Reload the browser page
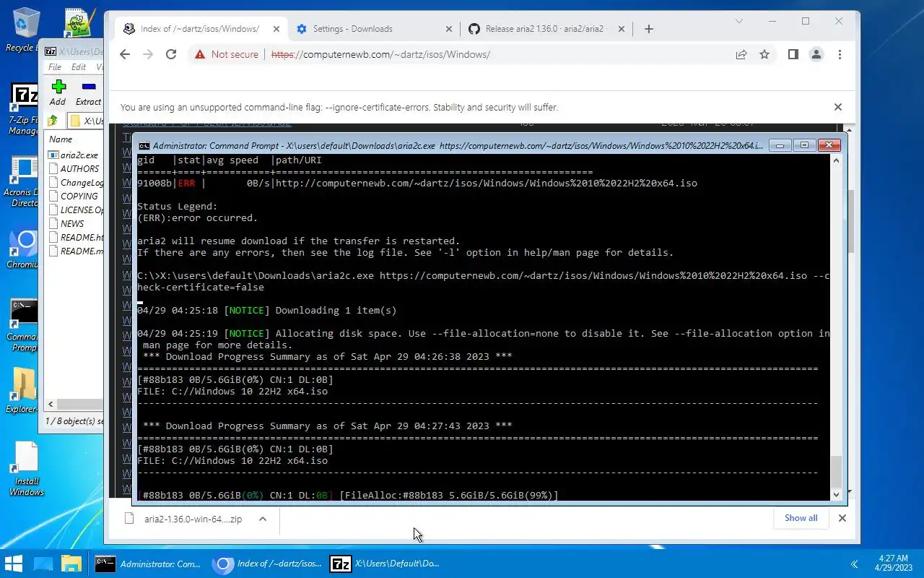Viewport: 924px width, 578px height. tap(171, 54)
